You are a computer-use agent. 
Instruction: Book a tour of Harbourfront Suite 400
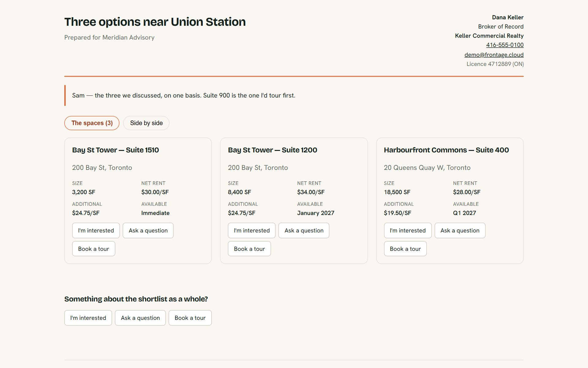pos(405,249)
